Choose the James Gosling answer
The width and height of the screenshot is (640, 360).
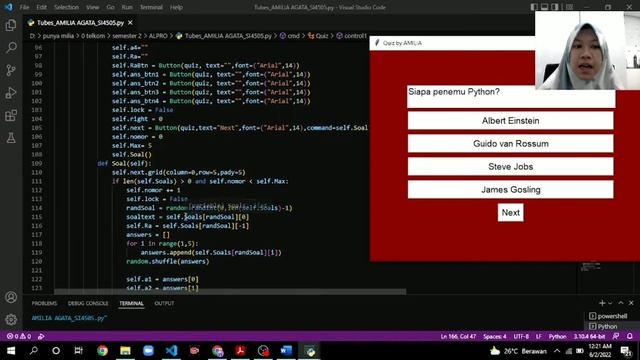pyautogui.click(x=511, y=190)
